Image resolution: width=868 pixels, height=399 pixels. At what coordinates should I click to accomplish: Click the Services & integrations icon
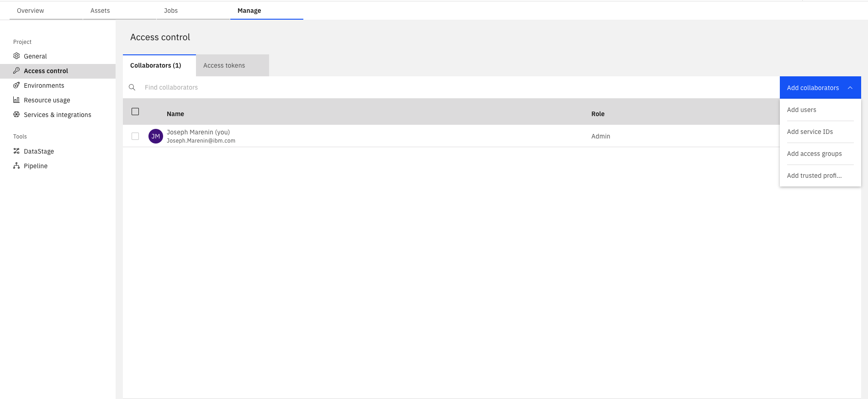pos(16,115)
